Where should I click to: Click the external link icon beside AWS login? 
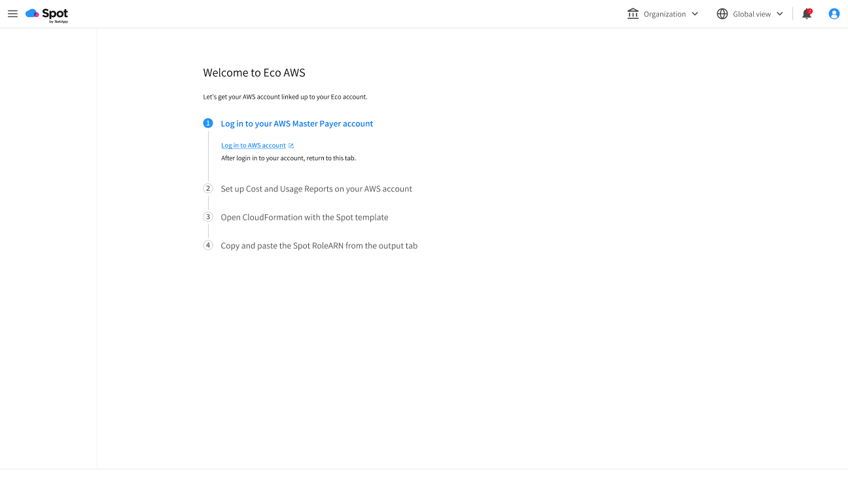291,145
